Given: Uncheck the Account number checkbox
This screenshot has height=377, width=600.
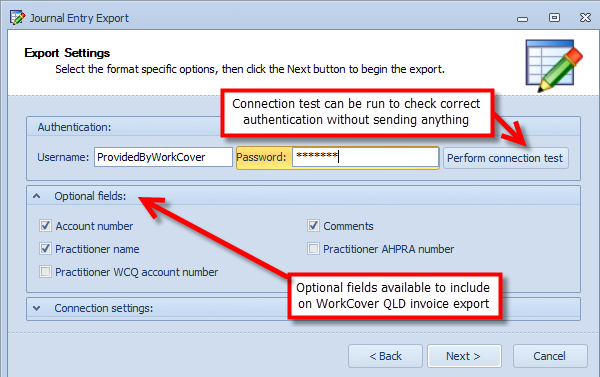Looking at the screenshot, I should pyautogui.click(x=46, y=225).
